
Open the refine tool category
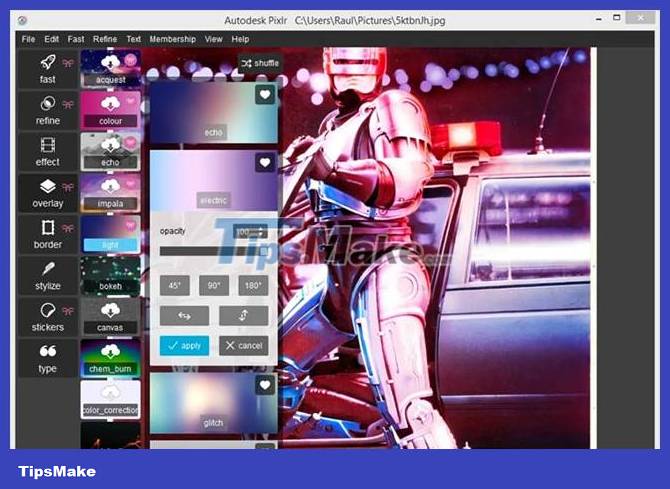click(x=47, y=110)
